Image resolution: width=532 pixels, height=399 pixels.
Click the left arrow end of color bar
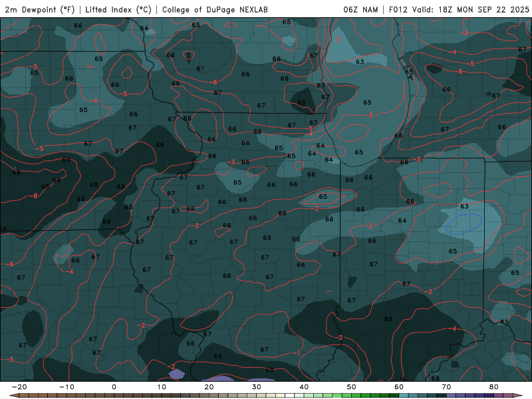click(13, 396)
